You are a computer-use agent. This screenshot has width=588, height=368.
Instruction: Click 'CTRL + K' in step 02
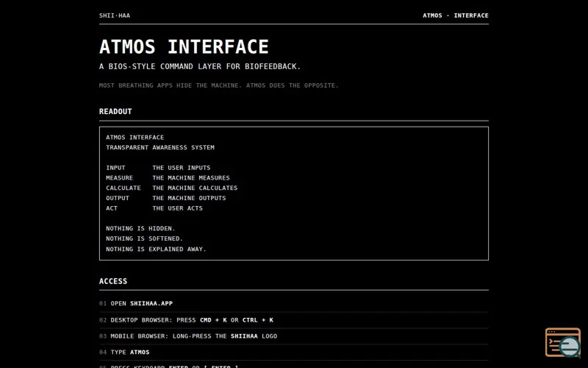[x=258, y=320]
